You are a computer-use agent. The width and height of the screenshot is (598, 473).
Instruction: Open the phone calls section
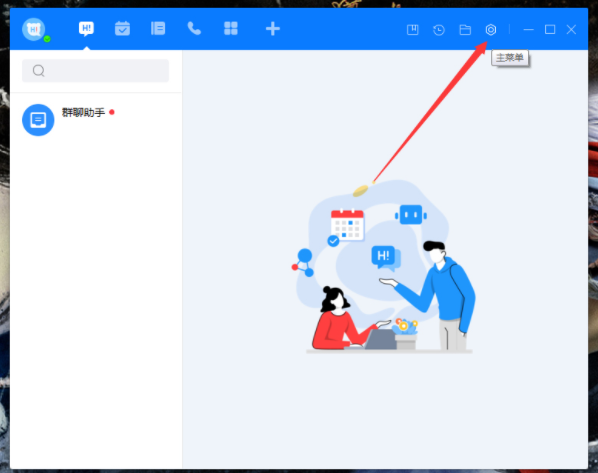coord(194,29)
